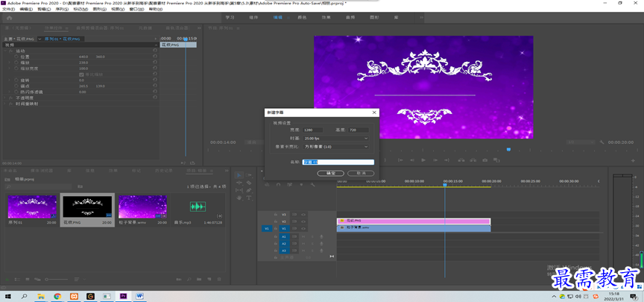Click the timeline add marker icon

point(301,184)
